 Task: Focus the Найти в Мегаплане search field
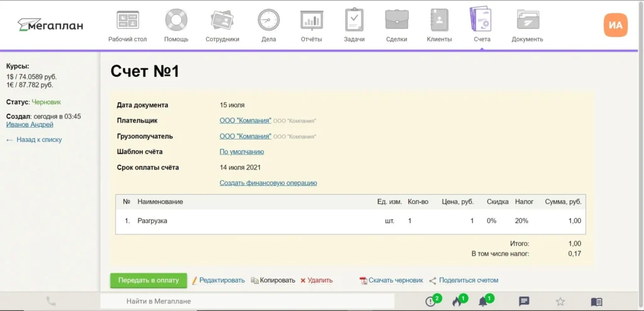[x=247, y=301]
